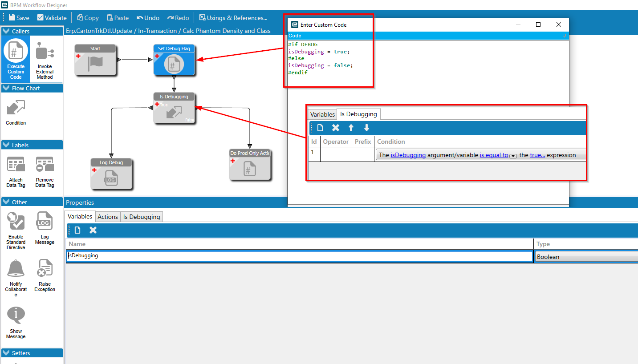The width and height of the screenshot is (638, 364).
Task: Move condition row up
Action: point(351,128)
